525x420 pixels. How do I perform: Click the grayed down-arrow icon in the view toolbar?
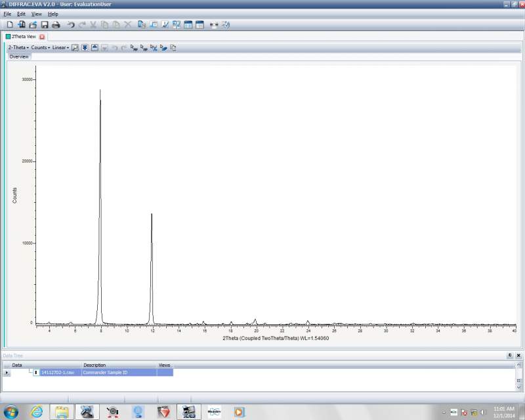(x=105, y=47)
